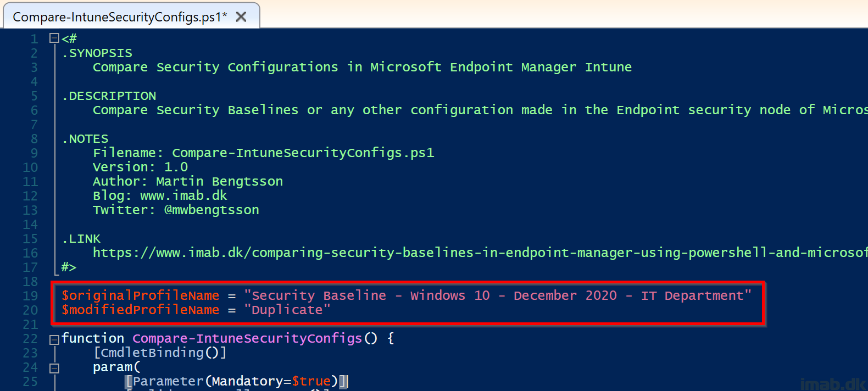Click the [CmdletBinding()] attribute
Viewport: 868px width, 391px height.
tap(160, 353)
